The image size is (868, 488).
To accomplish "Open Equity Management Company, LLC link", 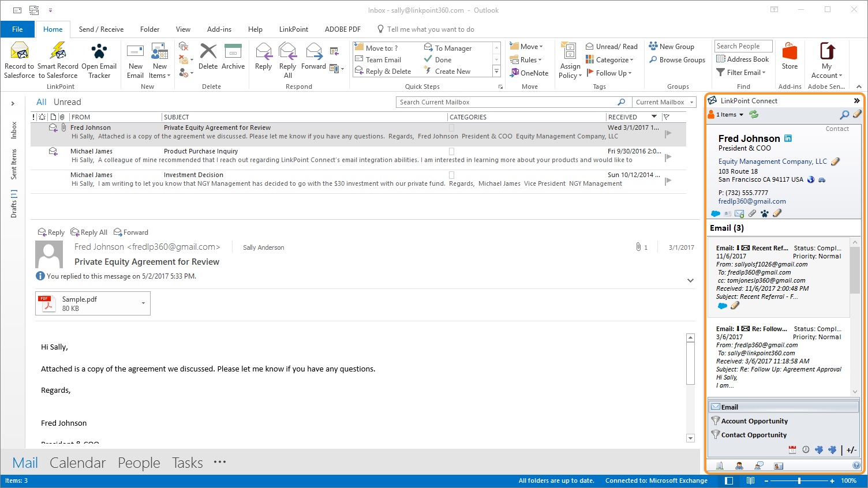I will pyautogui.click(x=772, y=162).
